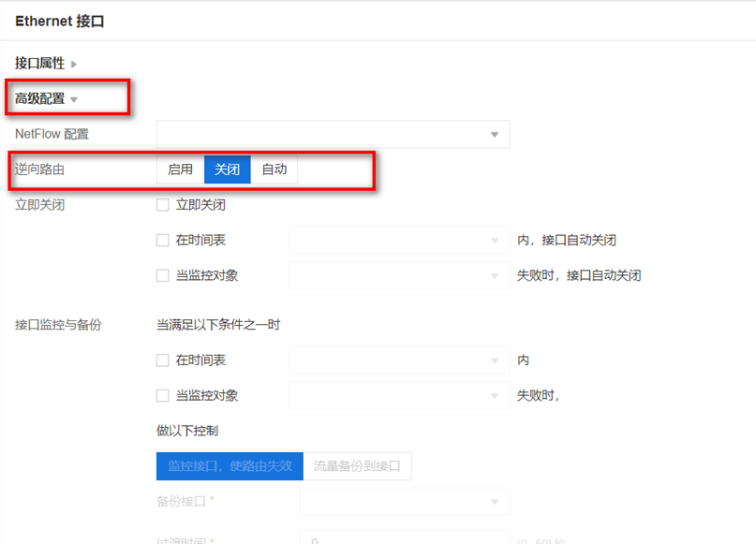Open the 备份接口 dropdown
756x544 pixels.
404,502
